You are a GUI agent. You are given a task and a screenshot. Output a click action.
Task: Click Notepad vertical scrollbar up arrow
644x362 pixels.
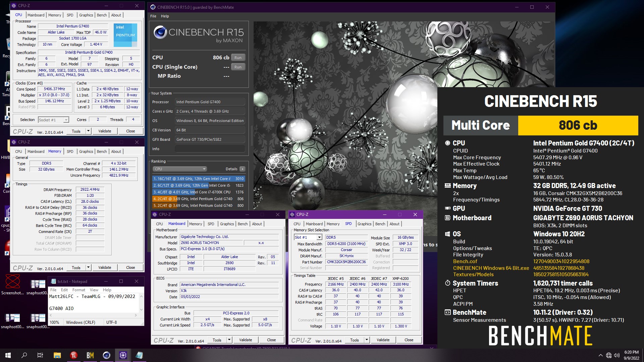(141, 296)
